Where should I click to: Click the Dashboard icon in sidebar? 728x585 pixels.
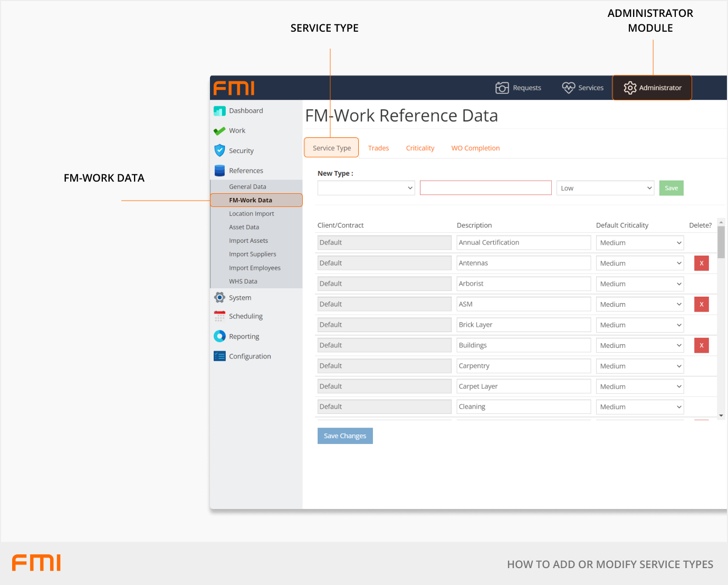click(x=219, y=111)
